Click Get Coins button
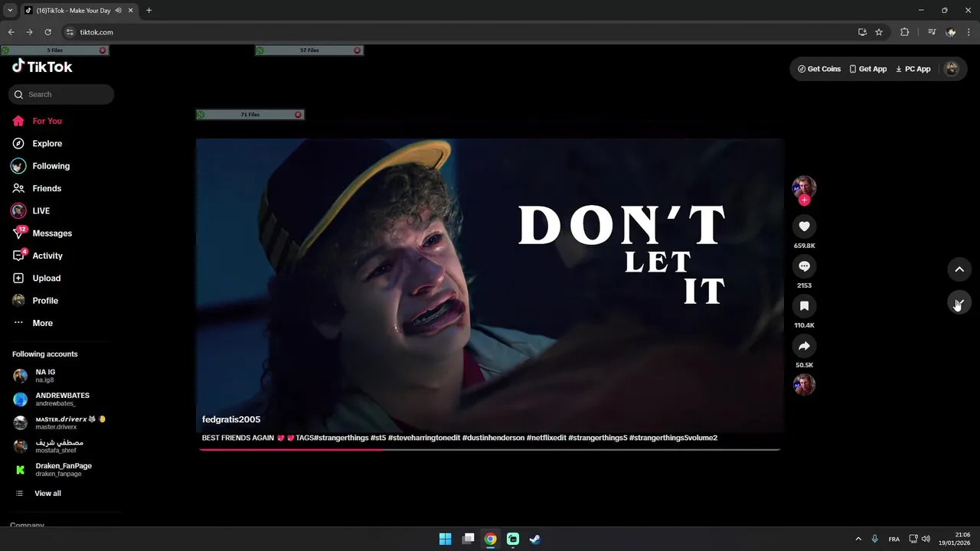The image size is (980, 551). (819, 69)
